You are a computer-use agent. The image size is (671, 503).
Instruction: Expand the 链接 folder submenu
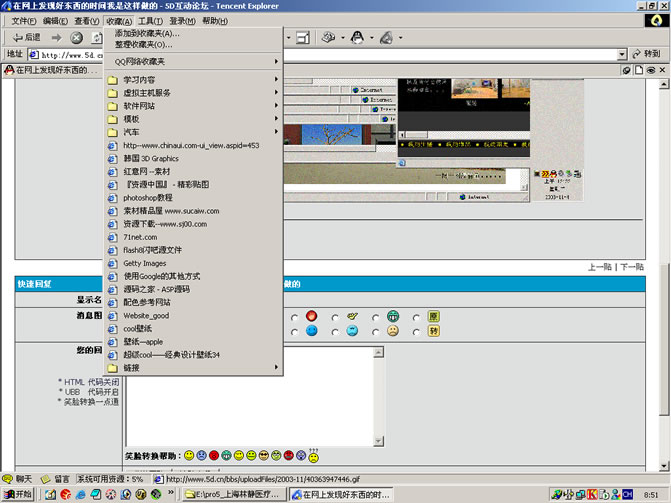276,367
